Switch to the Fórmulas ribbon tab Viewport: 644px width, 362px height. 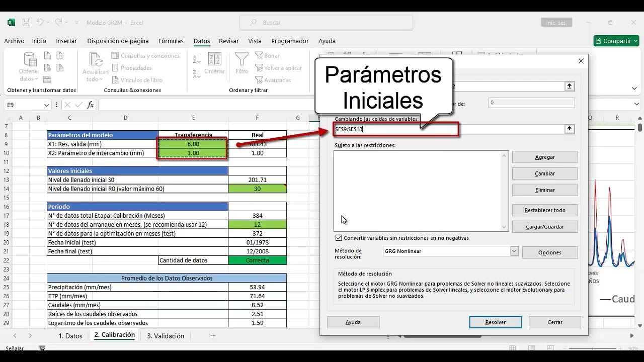[x=171, y=41]
